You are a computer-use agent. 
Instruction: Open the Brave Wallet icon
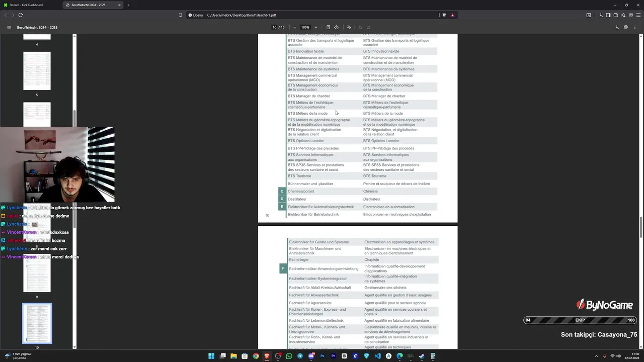pyautogui.click(x=616, y=15)
